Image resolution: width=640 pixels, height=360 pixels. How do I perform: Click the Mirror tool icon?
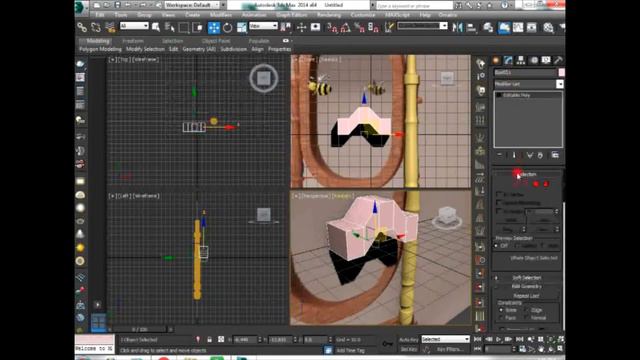point(458,27)
